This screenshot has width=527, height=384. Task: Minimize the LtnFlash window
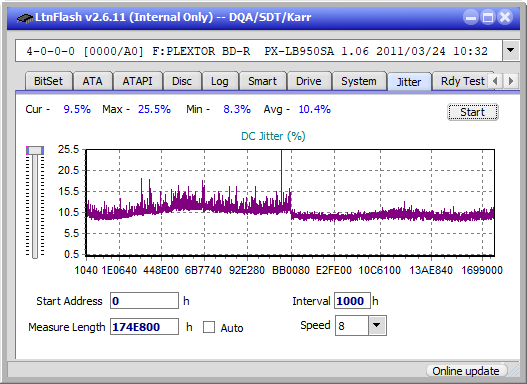tap(471, 17)
